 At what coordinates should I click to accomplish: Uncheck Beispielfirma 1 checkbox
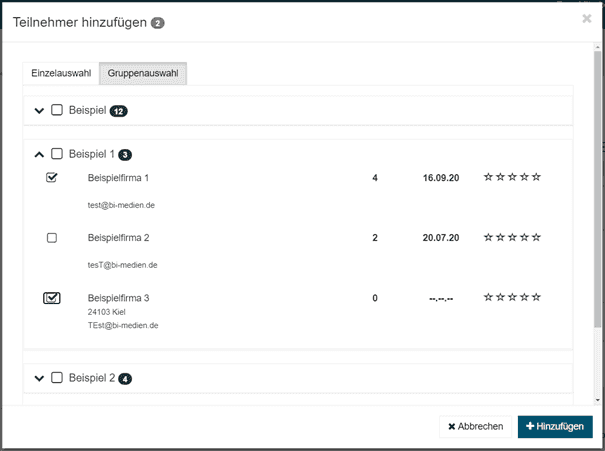[52, 178]
